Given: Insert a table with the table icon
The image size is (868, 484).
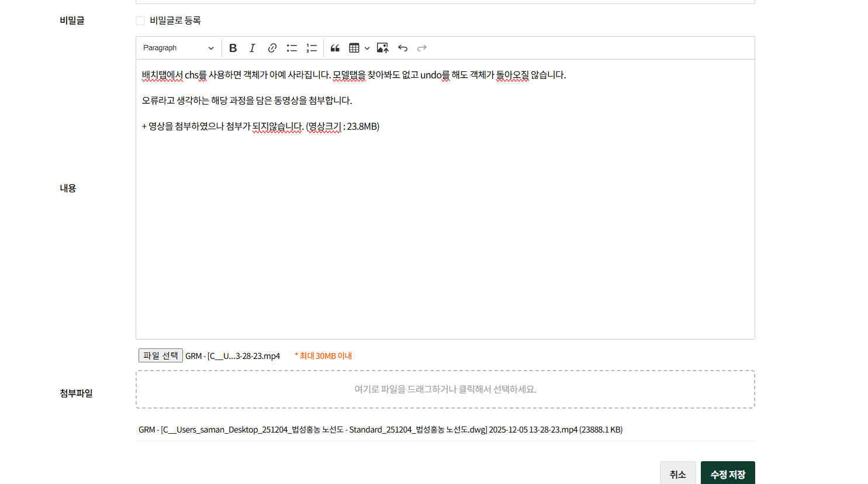Looking at the screenshot, I should point(354,48).
